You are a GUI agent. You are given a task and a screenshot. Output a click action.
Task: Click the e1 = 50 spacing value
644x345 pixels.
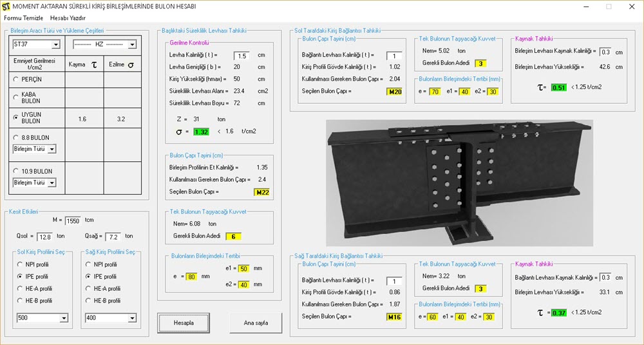point(244,268)
